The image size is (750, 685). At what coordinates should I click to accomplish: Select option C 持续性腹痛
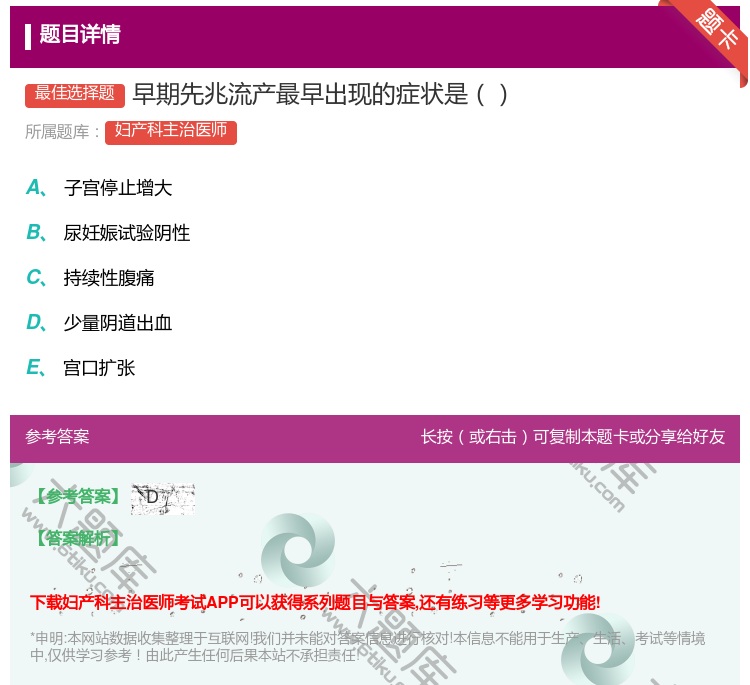pyautogui.click(x=90, y=278)
